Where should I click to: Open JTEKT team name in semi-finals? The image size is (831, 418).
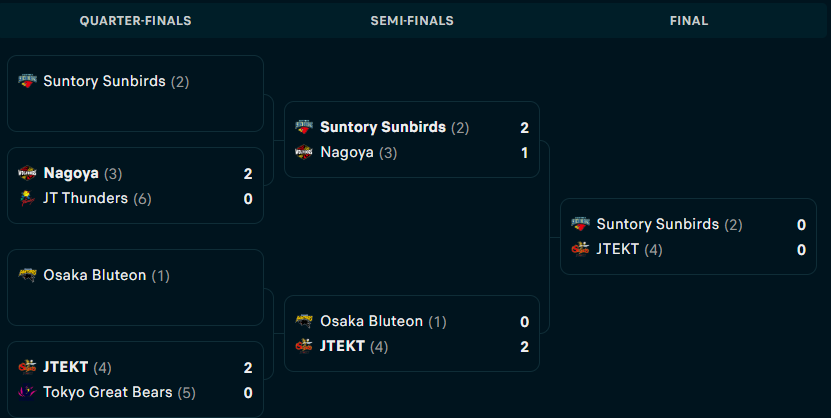coord(342,346)
